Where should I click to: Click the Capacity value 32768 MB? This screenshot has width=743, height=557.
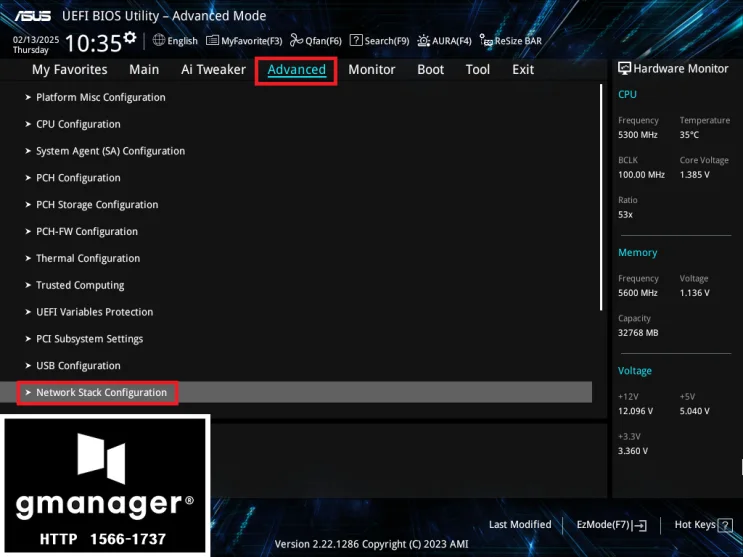[638, 333]
